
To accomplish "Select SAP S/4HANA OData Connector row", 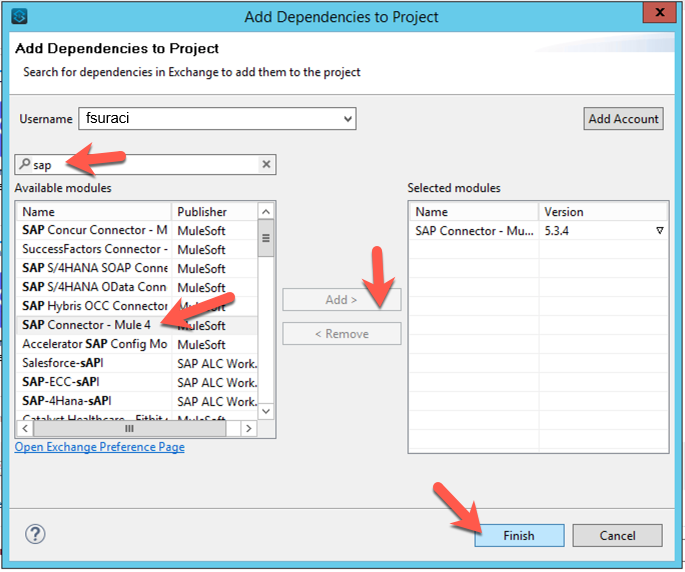I will (x=137, y=287).
